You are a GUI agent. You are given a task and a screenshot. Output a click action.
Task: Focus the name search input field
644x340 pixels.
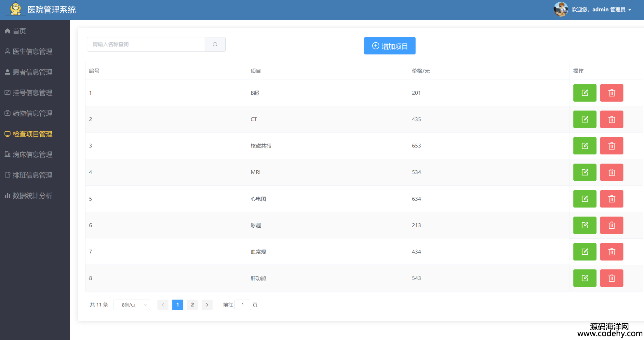146,44
